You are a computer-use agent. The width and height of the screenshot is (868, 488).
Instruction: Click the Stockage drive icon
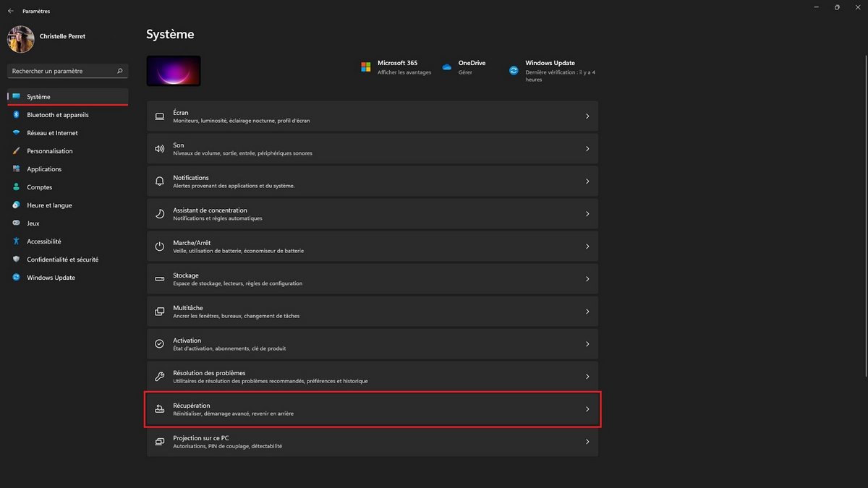click(x=160, y=279)
